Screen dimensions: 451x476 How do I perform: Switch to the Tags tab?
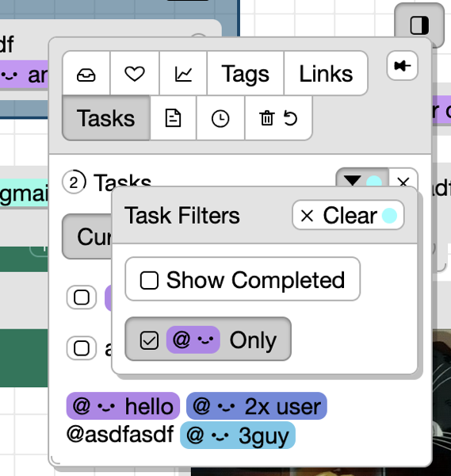point(246,74)
